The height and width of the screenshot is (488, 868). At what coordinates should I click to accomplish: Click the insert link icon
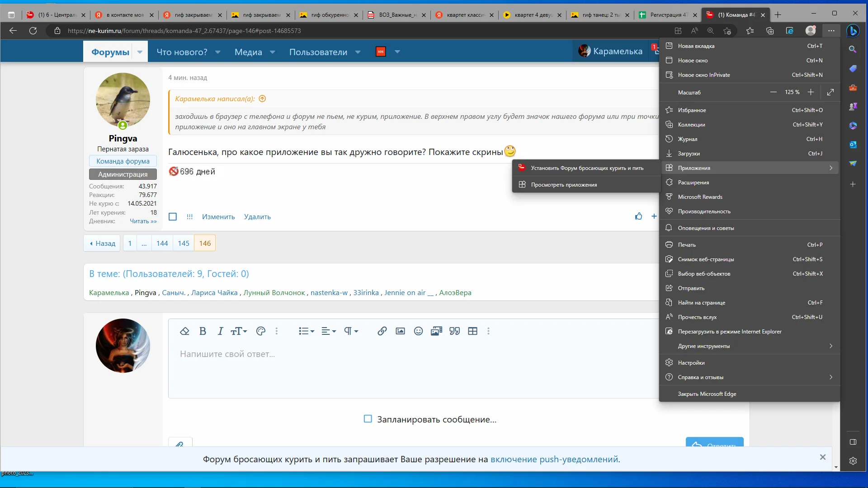tap(382, 331)
